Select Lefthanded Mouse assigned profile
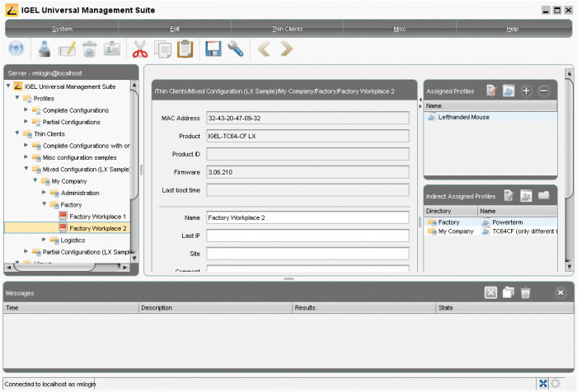Screen dimensions: 577x392 [x=490, y=117]
